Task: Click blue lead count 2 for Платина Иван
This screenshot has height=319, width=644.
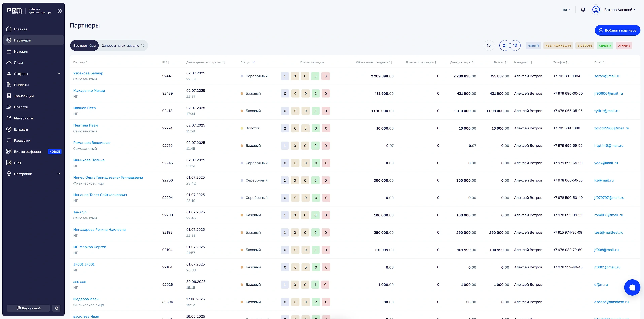Action: [x=285, y=128]
